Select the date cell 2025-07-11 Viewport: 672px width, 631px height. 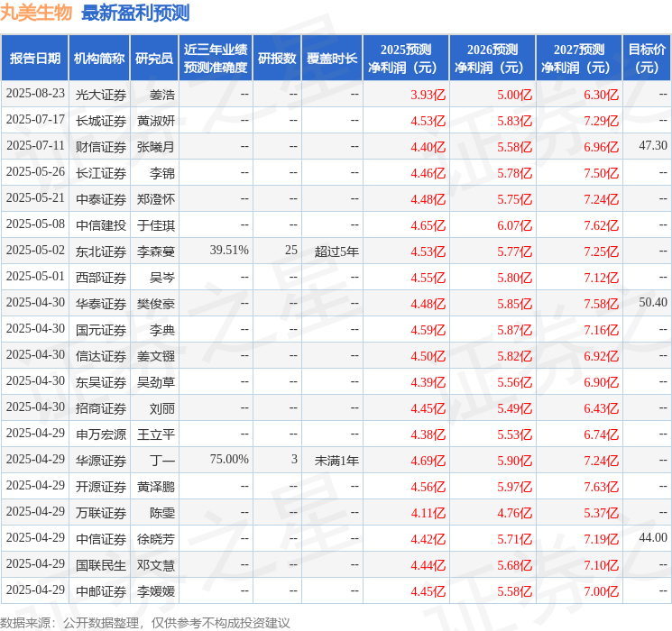click(35, 146)
